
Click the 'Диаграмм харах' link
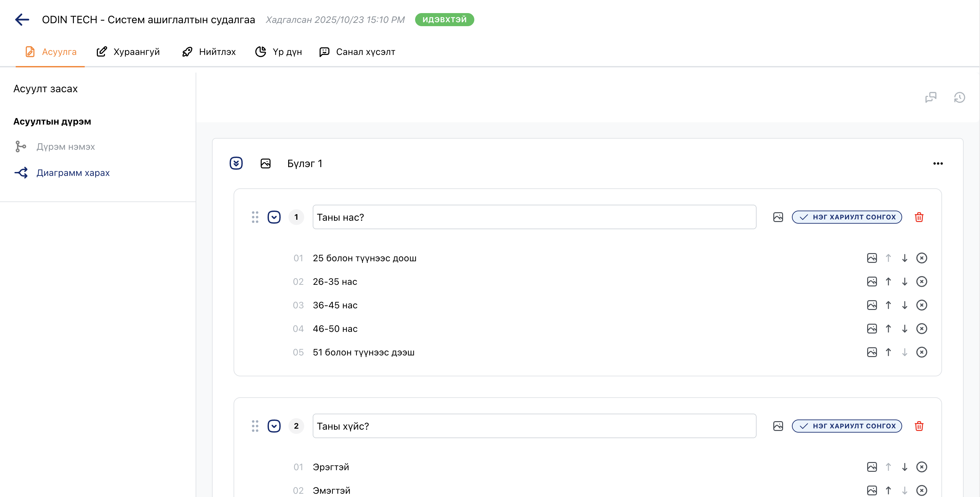pos(73,173)
